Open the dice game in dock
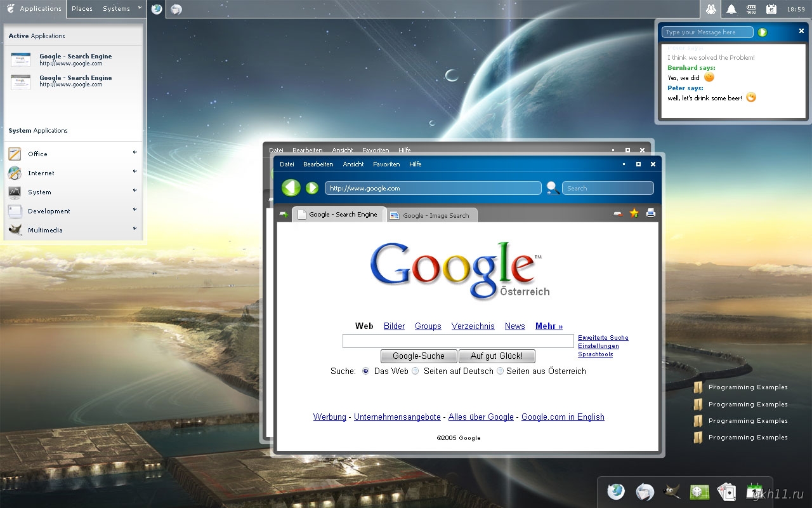 click(699, 492)
